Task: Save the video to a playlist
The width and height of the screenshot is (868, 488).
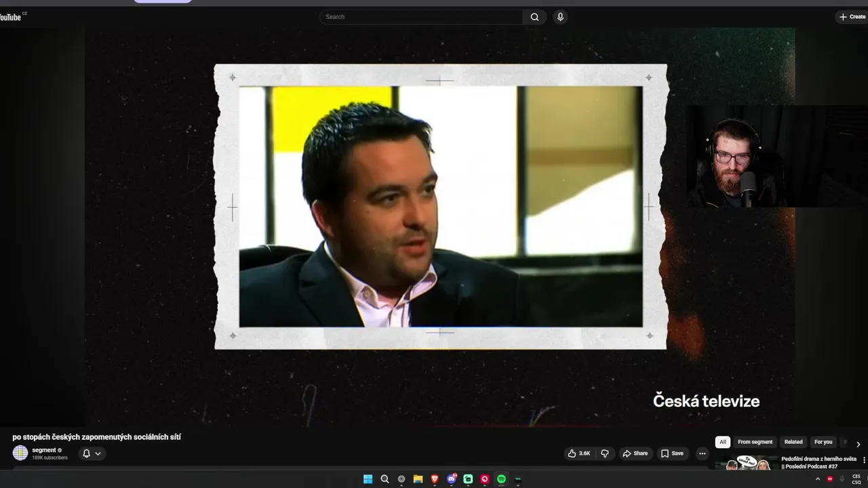Action: (672, 453)
